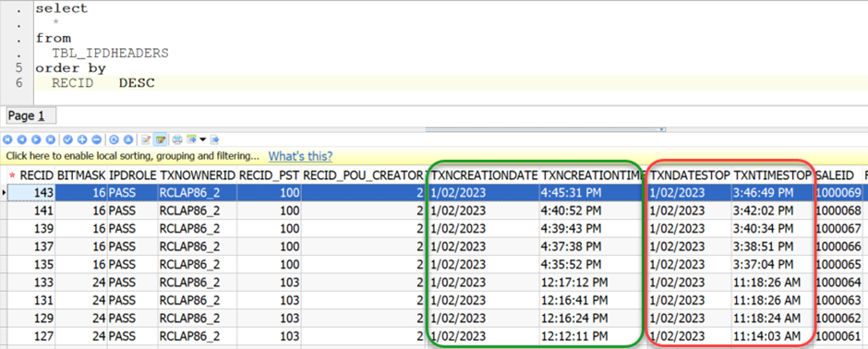The image size is (868, 349).
Task: Select RECID cell 127
Action: point(31,336)
